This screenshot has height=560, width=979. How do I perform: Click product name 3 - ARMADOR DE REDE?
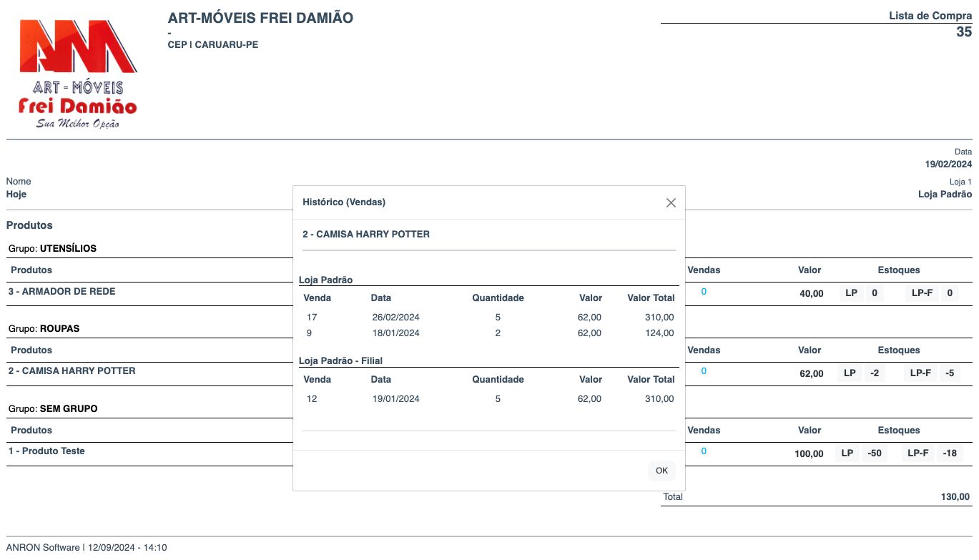(62, 292)
